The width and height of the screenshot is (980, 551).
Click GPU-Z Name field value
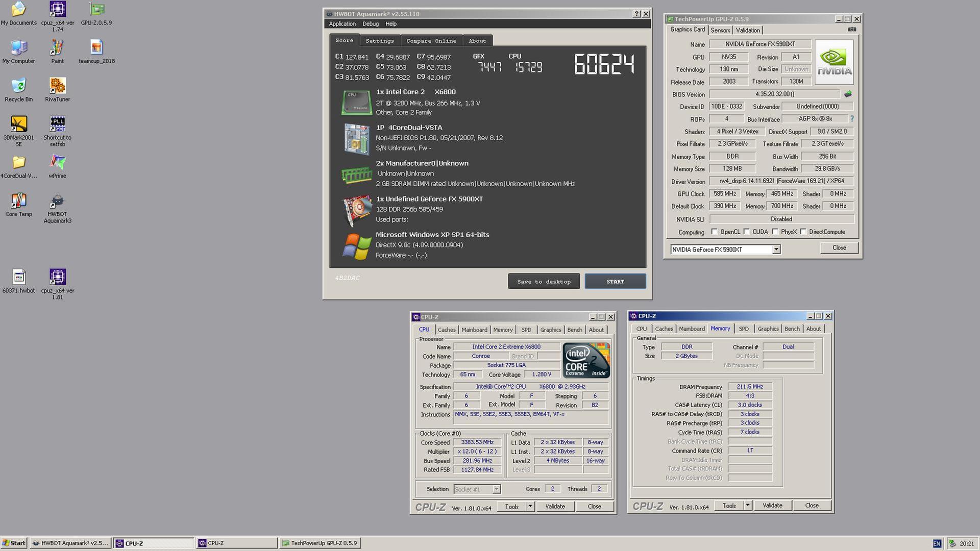760,44
